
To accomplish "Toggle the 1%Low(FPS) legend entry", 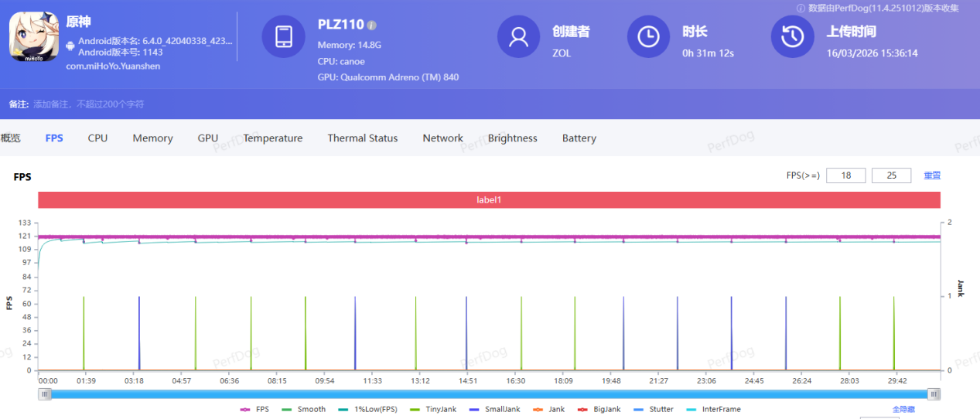I will 369,409.
